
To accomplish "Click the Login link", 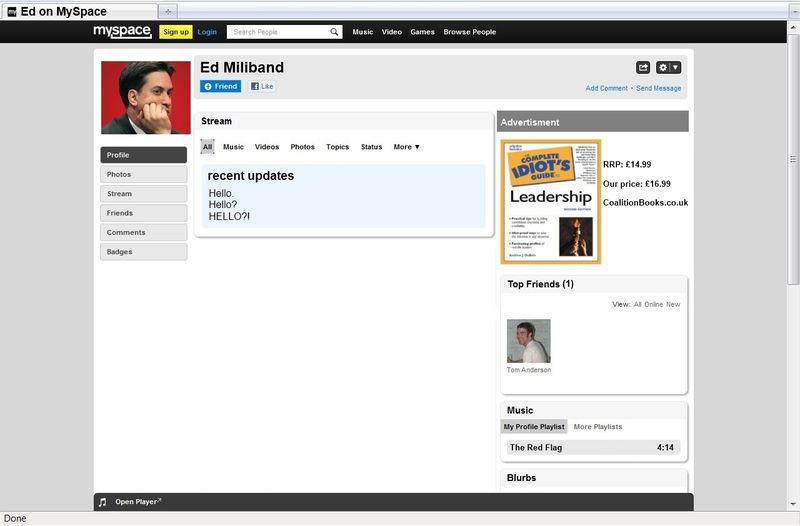I will (207, 32).
